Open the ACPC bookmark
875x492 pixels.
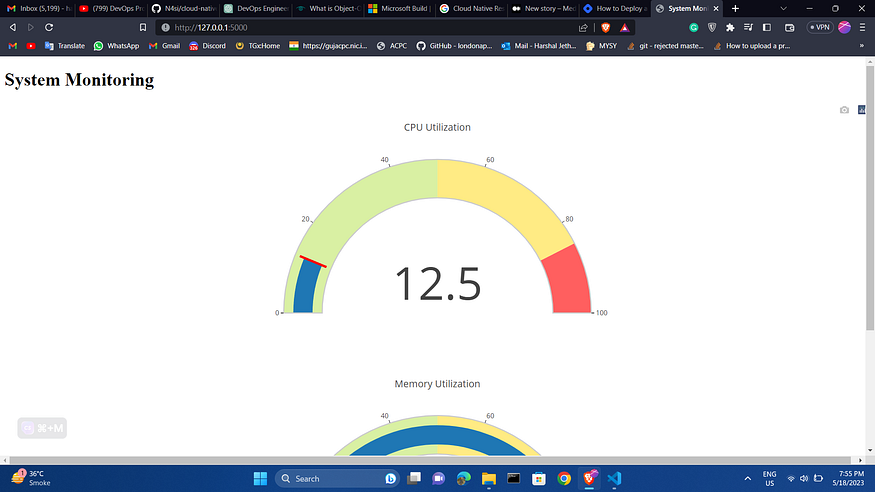tap(392, 46)
